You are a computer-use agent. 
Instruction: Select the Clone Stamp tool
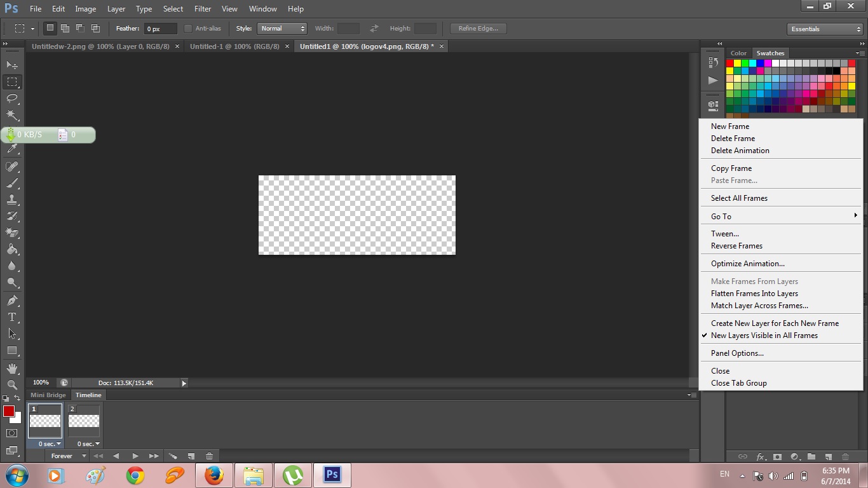[x=12, y=200]
